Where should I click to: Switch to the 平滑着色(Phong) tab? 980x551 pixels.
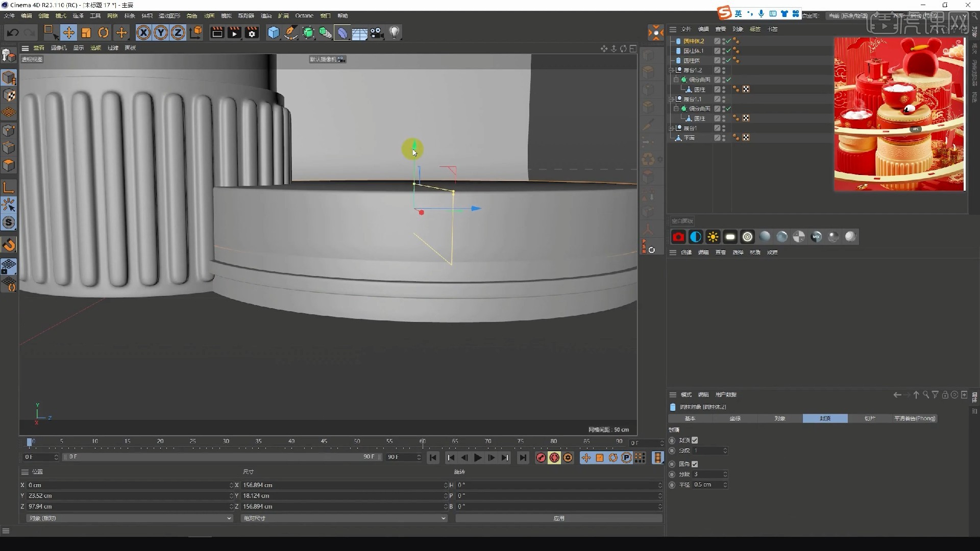[915, 418]
